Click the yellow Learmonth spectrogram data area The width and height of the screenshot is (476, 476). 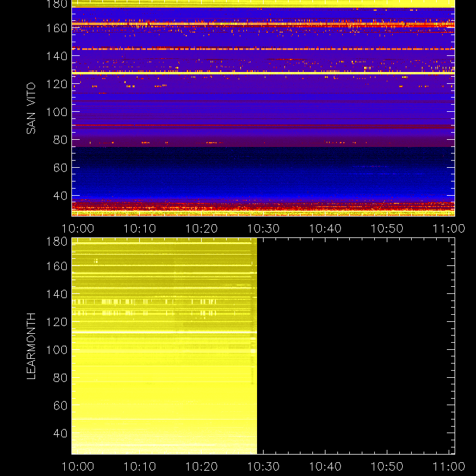point(164,346)
